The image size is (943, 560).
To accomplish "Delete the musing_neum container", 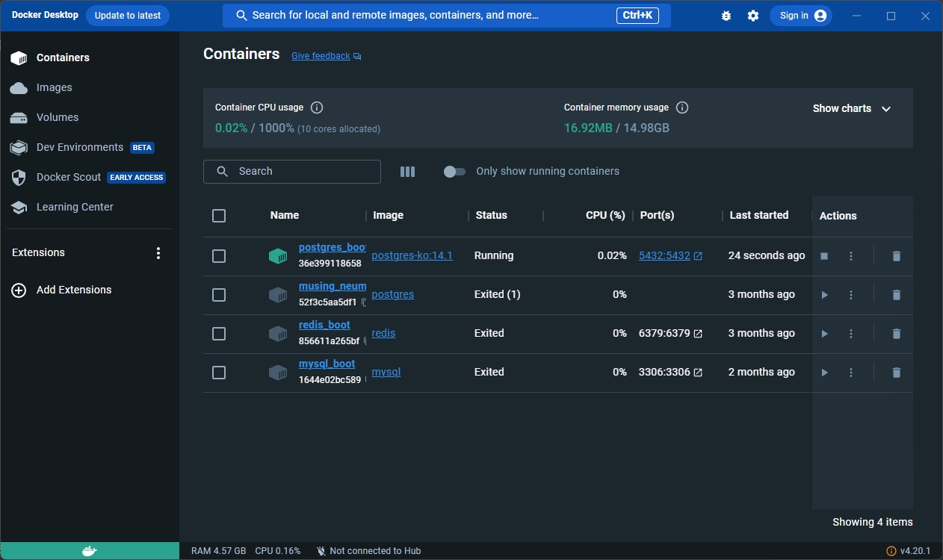I will (897, 295).
